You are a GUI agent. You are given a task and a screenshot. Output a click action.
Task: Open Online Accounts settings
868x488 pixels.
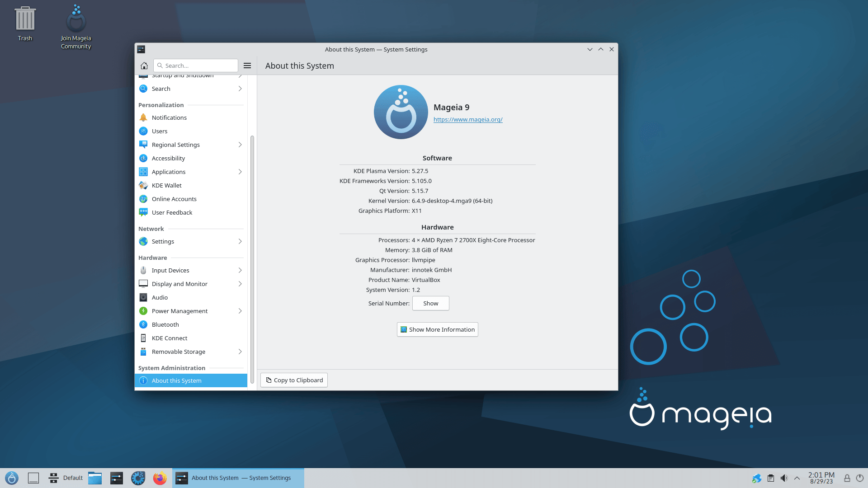[x=174, y=198]
